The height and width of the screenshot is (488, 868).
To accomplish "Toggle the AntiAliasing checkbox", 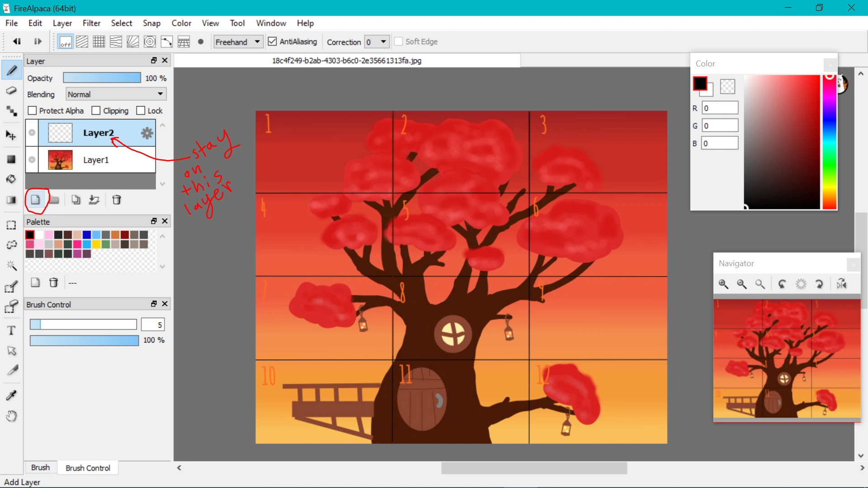I will click(x=272, y=42).
